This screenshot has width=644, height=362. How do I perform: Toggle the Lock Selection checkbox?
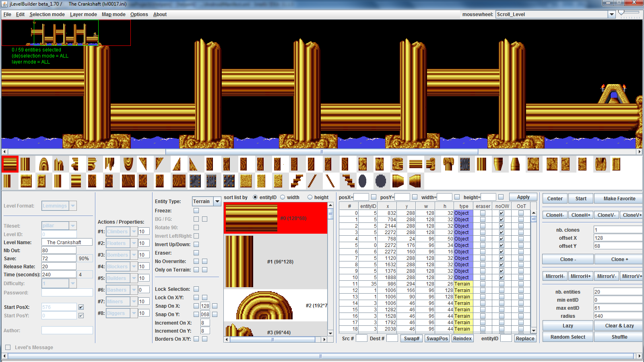(x=196, y=289)
